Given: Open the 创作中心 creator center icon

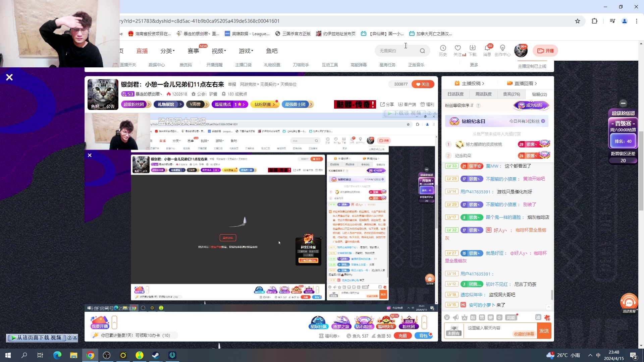Looking at the screenshot, I should coord(502,50).
